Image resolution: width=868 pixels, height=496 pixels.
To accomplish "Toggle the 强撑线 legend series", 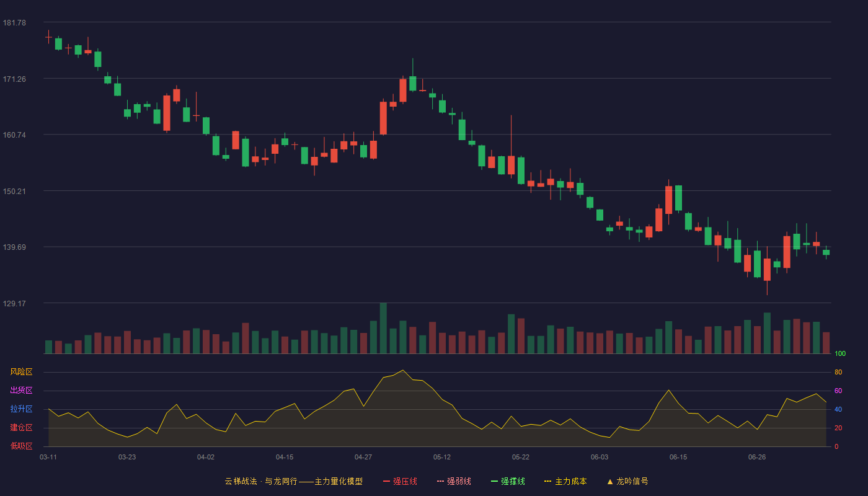I will tap(508, 481).
